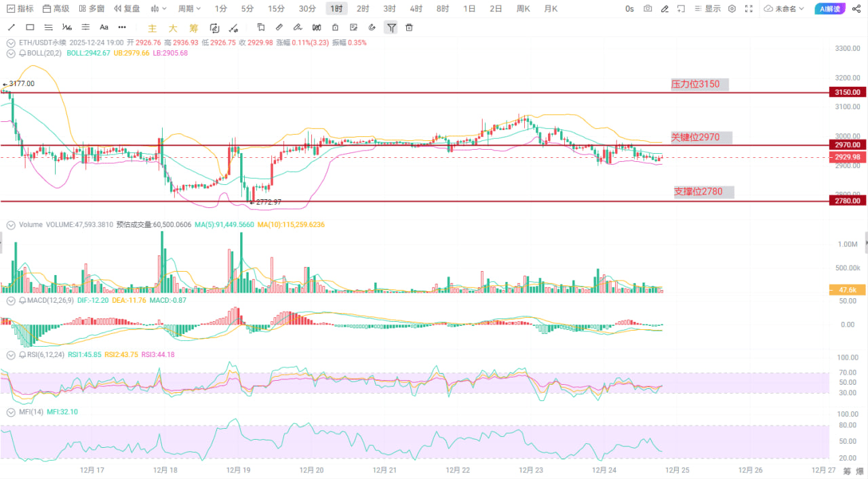Click the copy drawings icon

(261, 27)
